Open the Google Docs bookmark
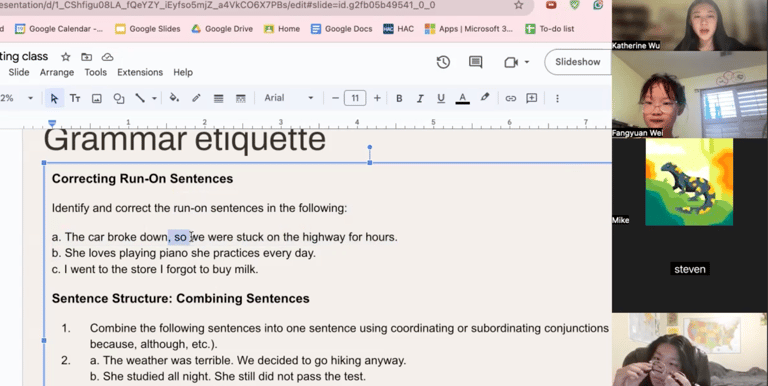768x386 pixels. (341, 29)
